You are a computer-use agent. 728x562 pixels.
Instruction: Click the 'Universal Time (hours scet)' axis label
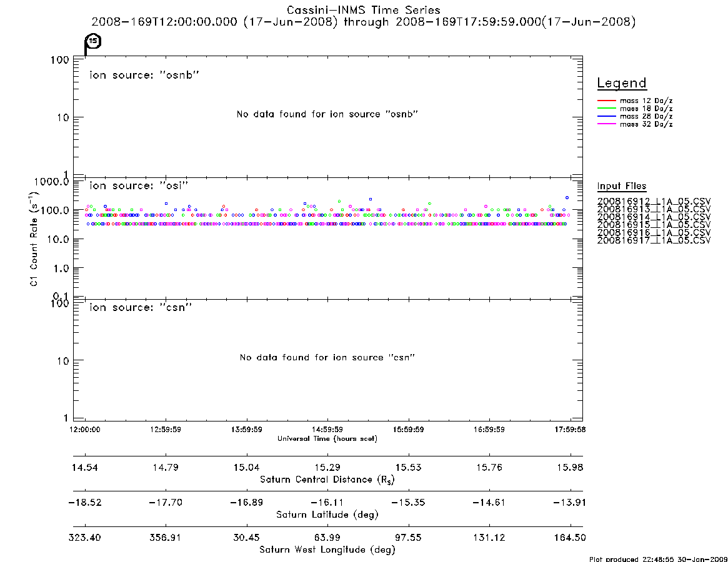pos(327,438)
